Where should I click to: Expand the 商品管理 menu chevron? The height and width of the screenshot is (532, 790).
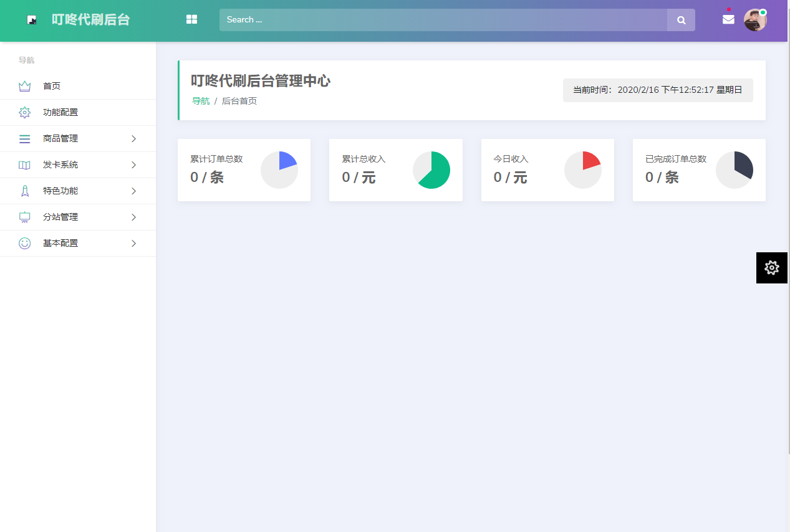pyautogui.click(x=133, y=138)
